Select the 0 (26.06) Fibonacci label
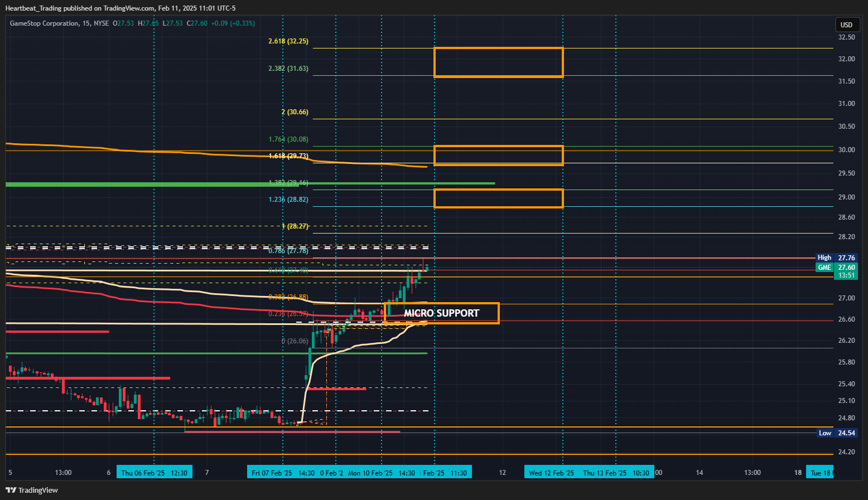The height and width of the screenshot is (500, 868). pyautogui.click(x=295, y=341)
